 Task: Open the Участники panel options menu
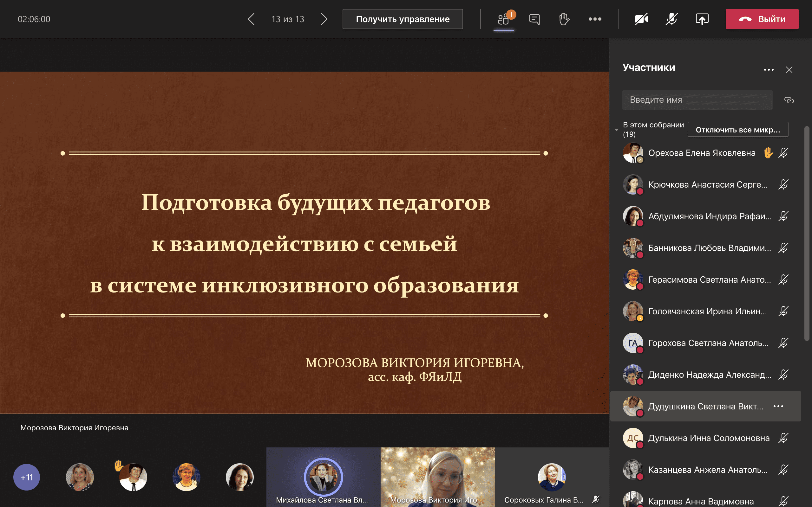[769, 69]
